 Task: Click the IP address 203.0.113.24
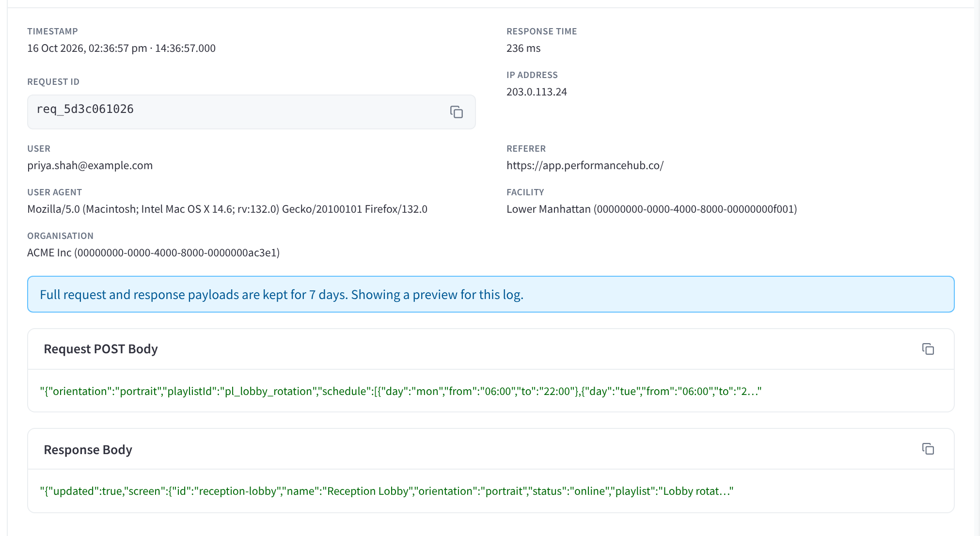[537, 92]
